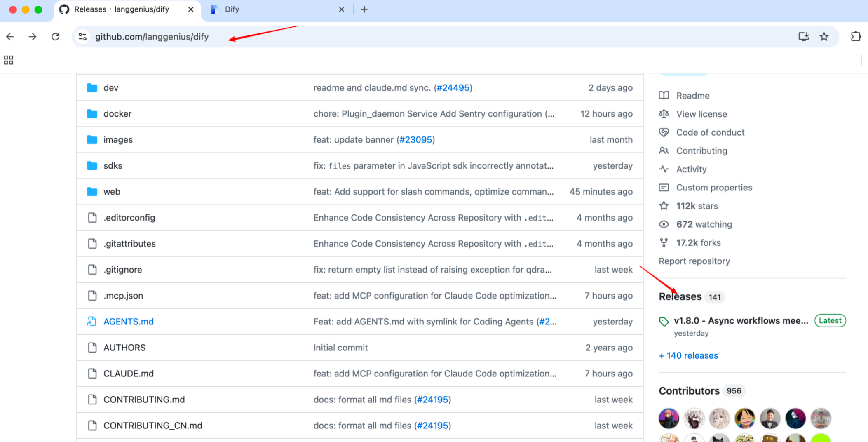This screenshot has height=442, width=868.
Task: Open the 'Initial commit' commit message
Action: 340,348
